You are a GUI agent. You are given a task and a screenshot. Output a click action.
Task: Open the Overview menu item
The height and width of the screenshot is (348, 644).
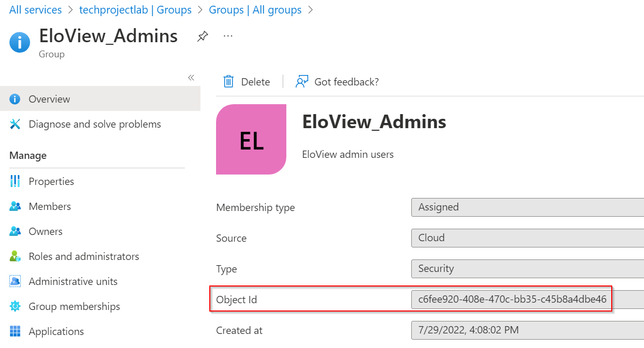click(x=100, y=99)
